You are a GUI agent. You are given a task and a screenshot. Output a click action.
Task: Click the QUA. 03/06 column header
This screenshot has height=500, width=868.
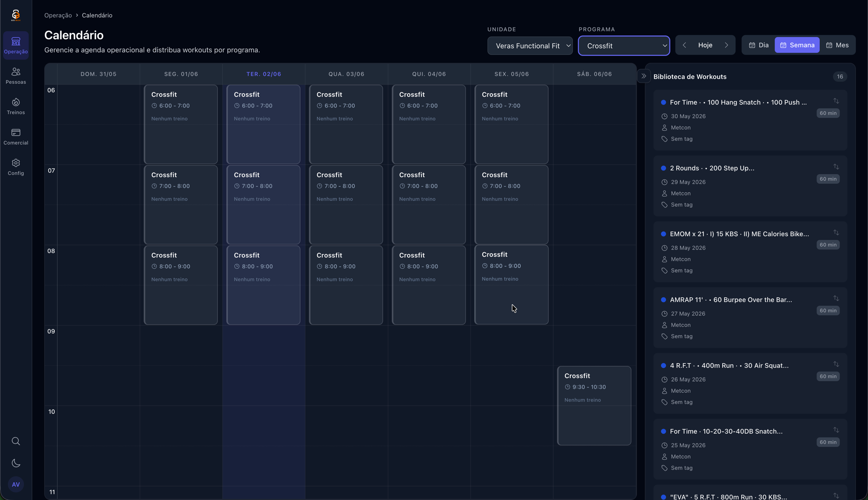coord(346,74)
